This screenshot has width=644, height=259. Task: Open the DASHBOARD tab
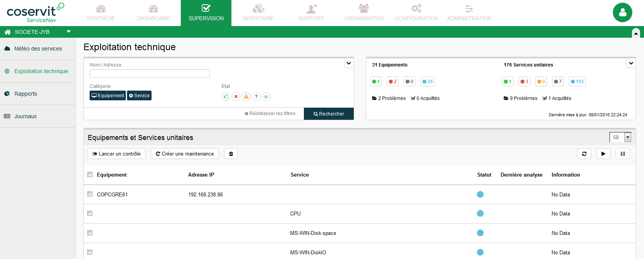(x=154, y=13)
